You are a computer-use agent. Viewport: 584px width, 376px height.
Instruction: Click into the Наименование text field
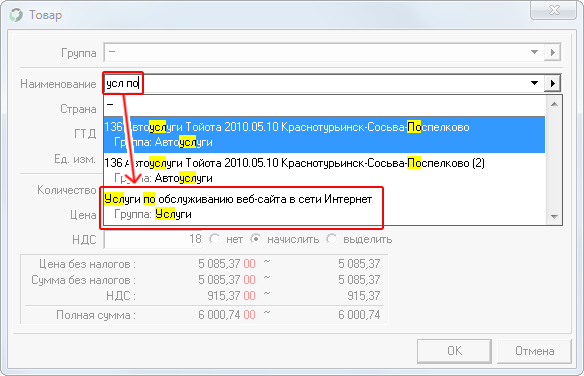316,83
